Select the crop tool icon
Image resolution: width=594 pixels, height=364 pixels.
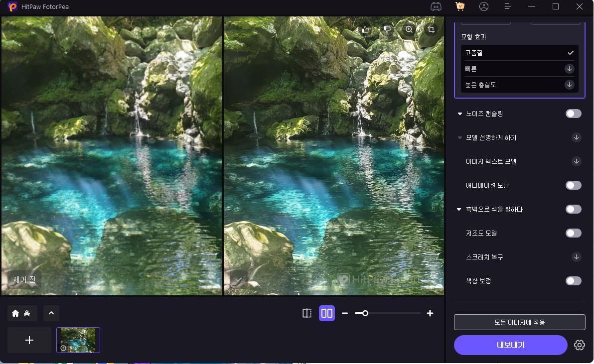[431, 29]
